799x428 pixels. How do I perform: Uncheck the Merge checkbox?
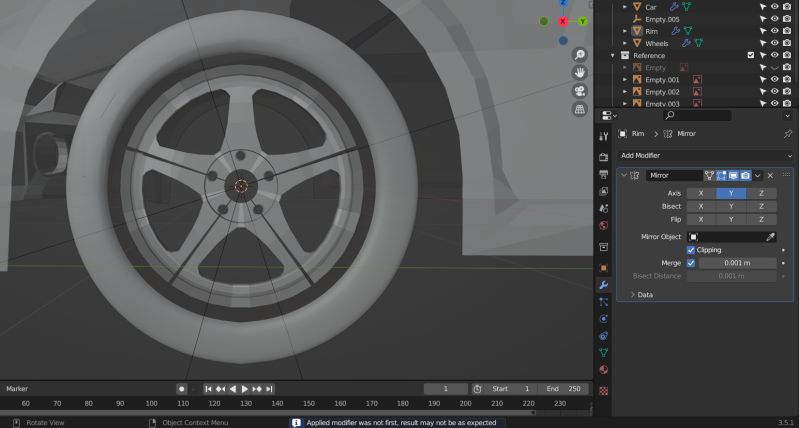(x=691, y=263)
